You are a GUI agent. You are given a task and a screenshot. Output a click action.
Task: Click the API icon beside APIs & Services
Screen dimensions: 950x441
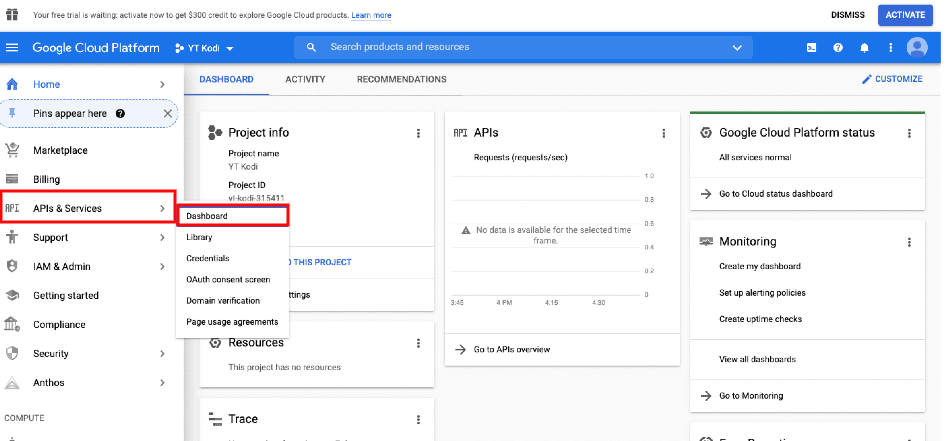coord(12,208)
